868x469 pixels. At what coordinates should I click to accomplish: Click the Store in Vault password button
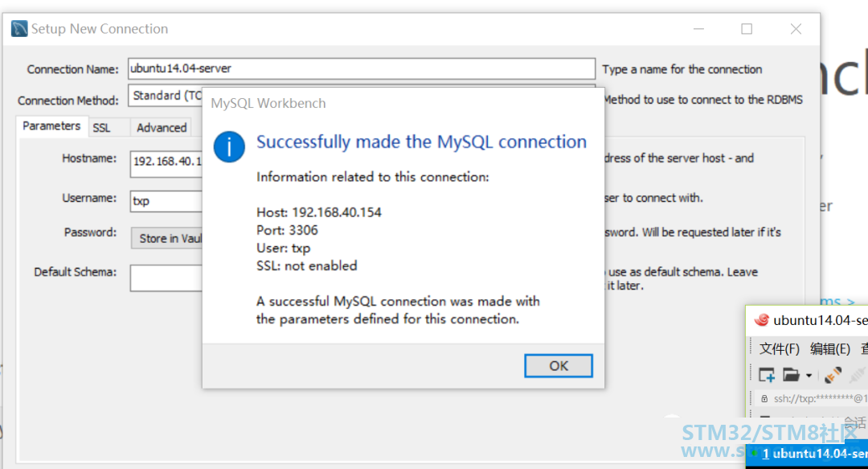tap(167, 238)
